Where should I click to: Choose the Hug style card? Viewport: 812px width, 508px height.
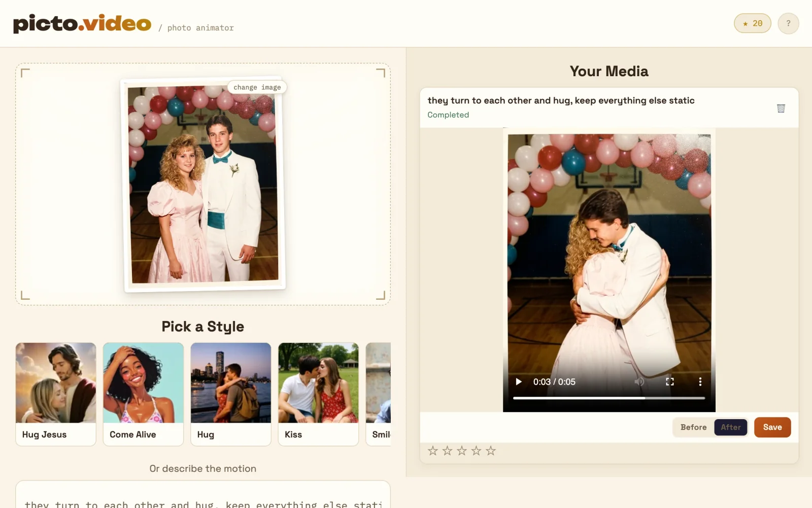[x=231, y=394]
